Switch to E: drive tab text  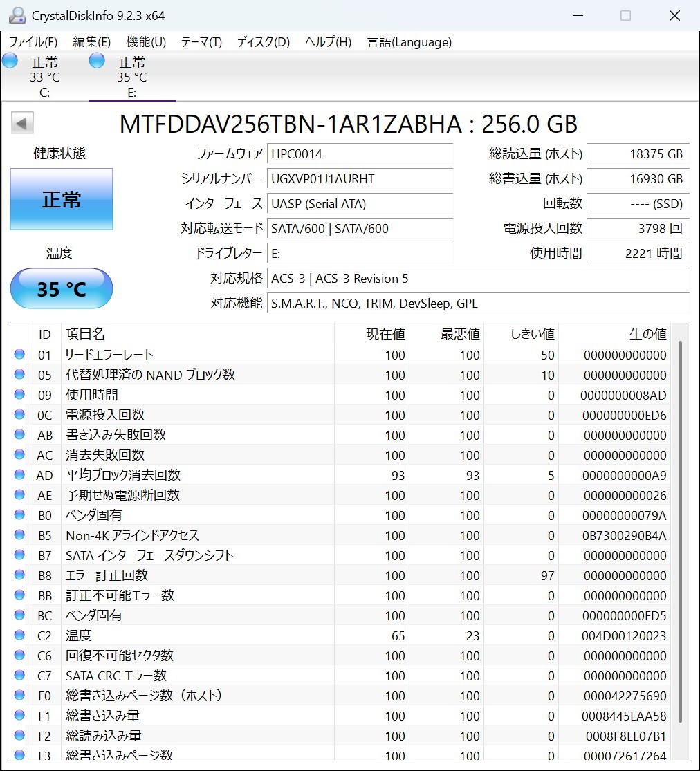[132, 77]
